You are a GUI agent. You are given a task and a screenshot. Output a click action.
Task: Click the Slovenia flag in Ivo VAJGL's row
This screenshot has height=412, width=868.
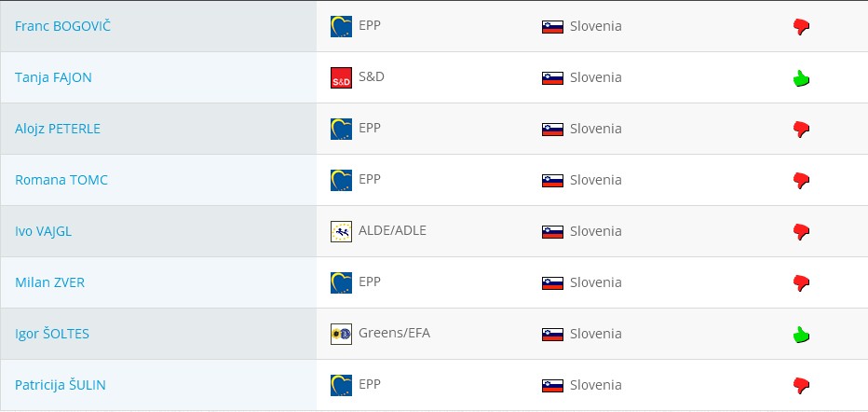pos(552,231)
